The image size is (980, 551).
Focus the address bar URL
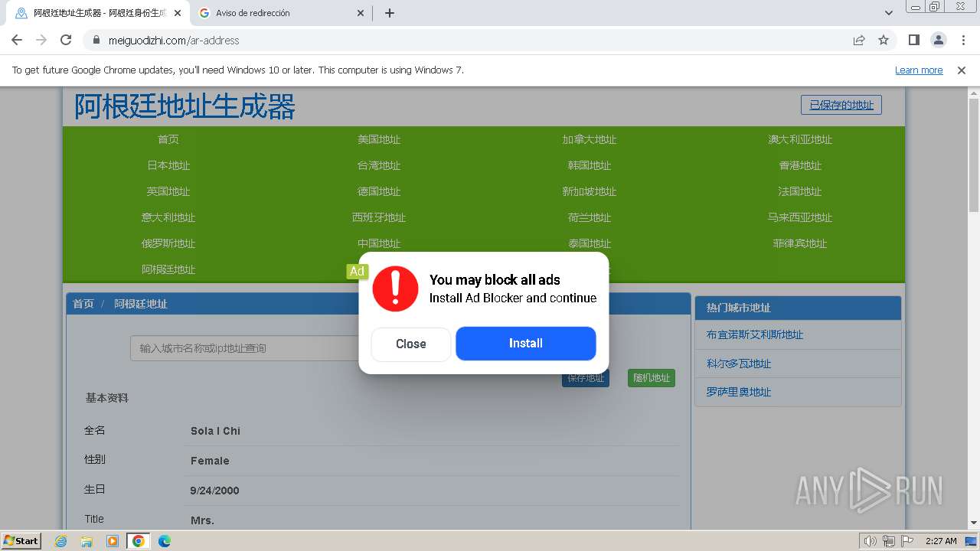click(174, 40)
